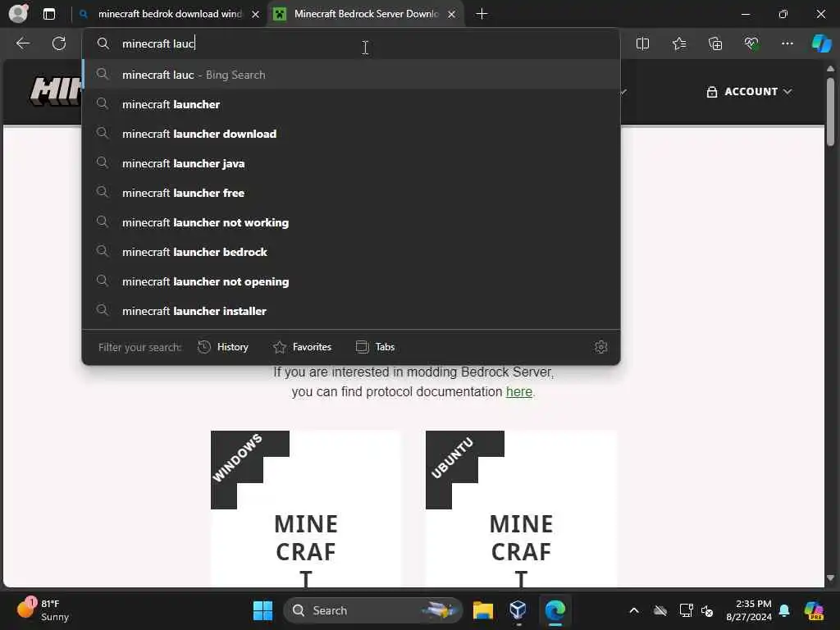Viewport: 840px width, 630px height.
Task: Open Copilot sidebar icon
Action: click(822, 43)
